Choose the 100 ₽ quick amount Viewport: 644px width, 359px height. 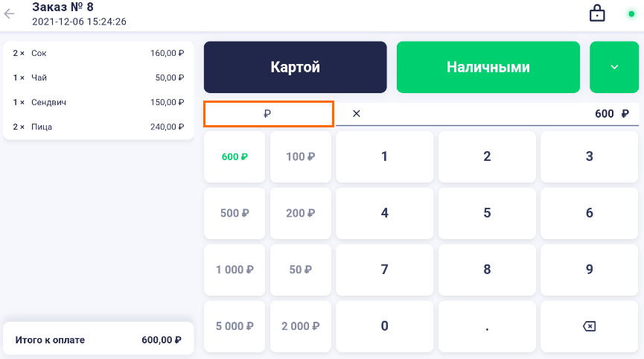[301, 157]
